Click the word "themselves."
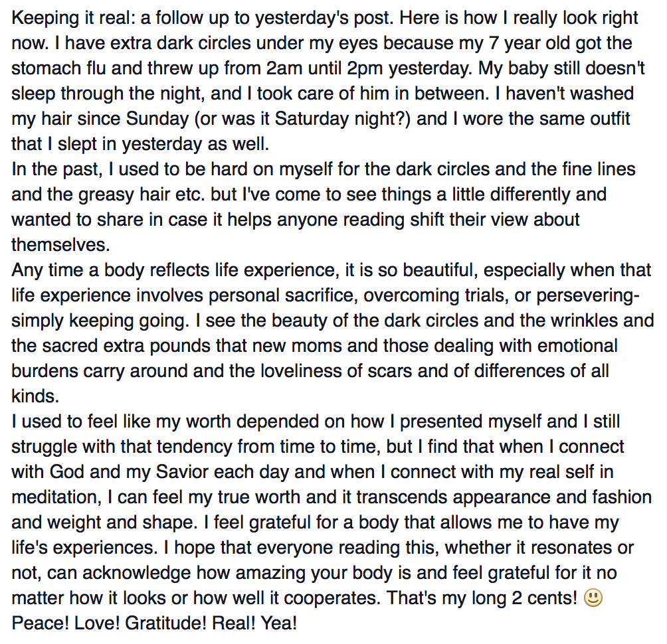Screen dimensions: 667x644 pyautogui.click(x=60, y=245)
